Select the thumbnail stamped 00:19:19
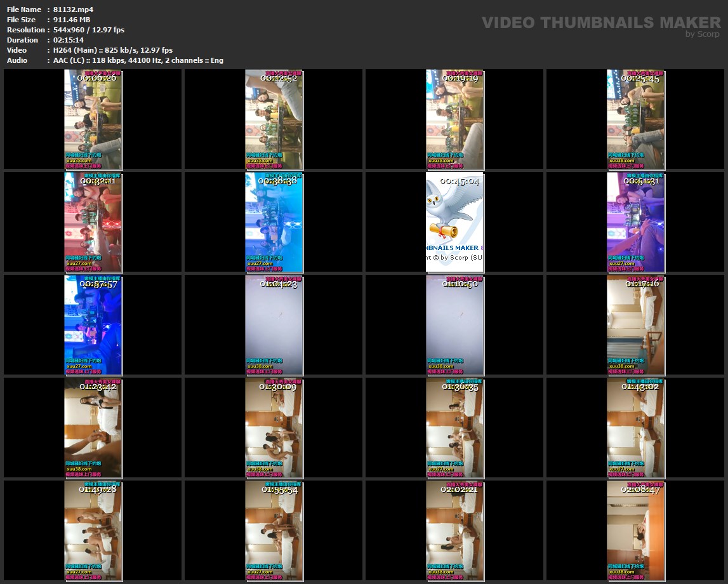Viewport: 728px width, 584px height. 455,119
